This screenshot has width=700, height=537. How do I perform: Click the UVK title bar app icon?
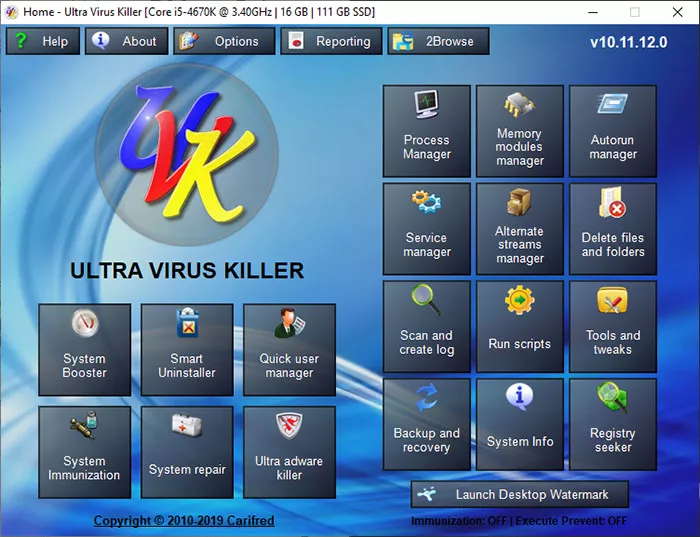coord(11,12)
